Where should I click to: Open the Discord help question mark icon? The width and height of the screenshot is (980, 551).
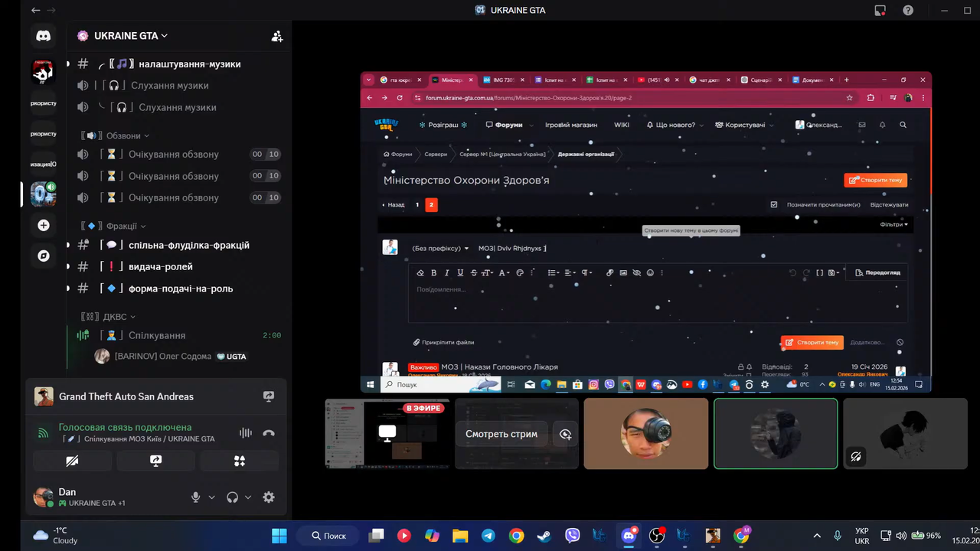point(908,10)
